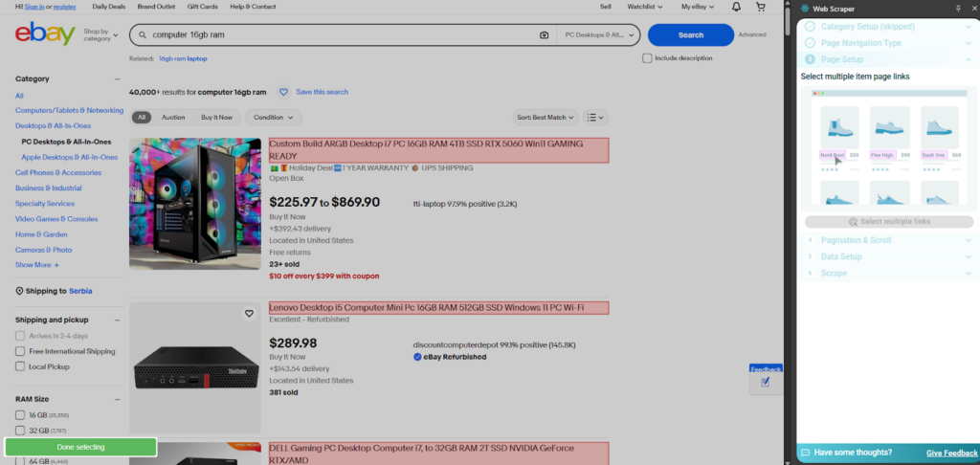Open the Watchlist dropdown
980x465 pixels.
pyautogui.click(x=645, y=7)
